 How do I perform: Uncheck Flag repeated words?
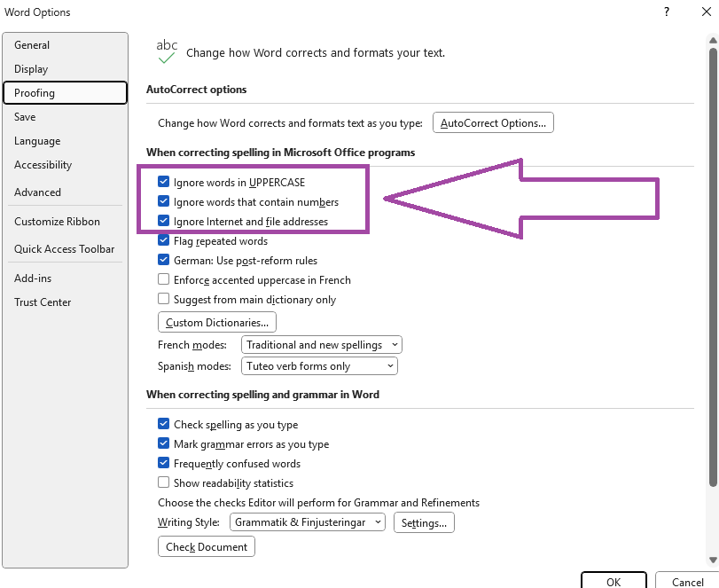[x=163, y=240]
